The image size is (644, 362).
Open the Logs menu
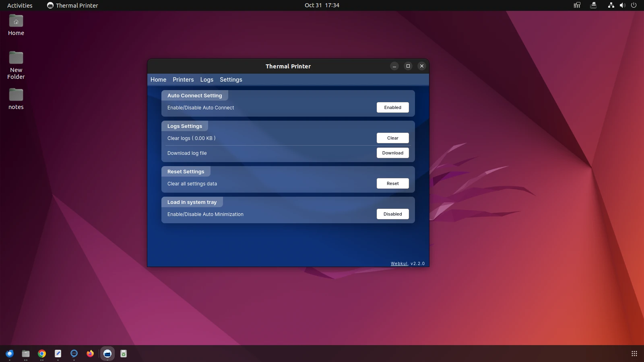pos(206,80)
